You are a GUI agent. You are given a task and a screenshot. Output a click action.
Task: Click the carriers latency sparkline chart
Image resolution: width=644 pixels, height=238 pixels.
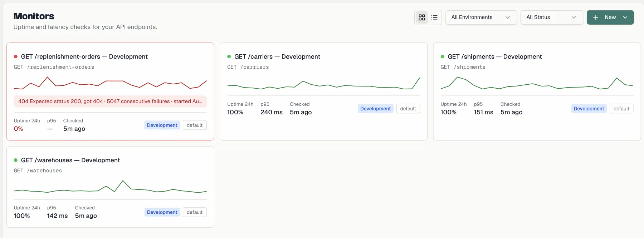324,83
